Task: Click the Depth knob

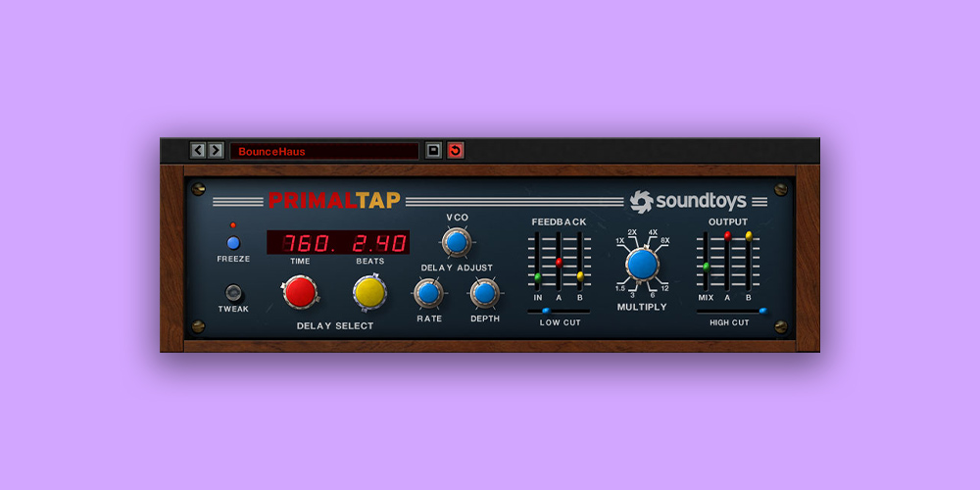Action: point(484,292)
